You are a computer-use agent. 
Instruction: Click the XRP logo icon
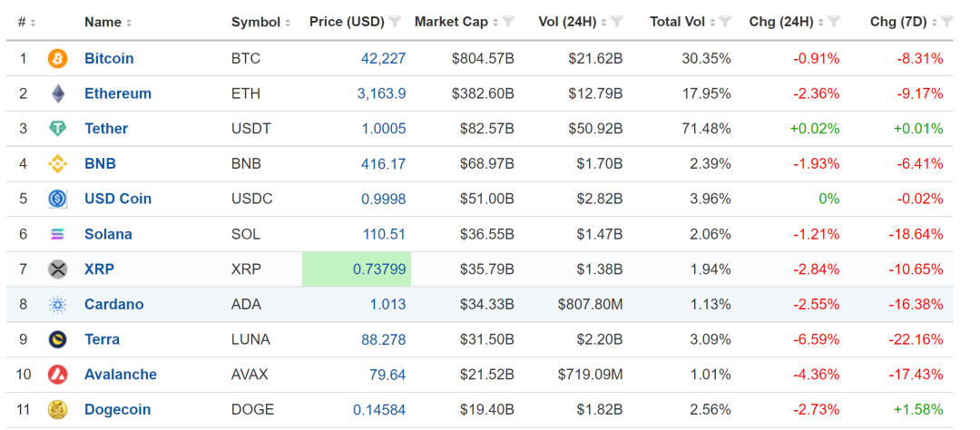click(57, 269)
